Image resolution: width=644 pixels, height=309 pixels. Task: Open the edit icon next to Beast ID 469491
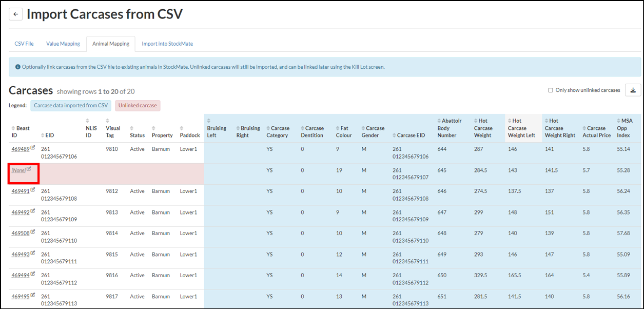[x=33, y=190]
